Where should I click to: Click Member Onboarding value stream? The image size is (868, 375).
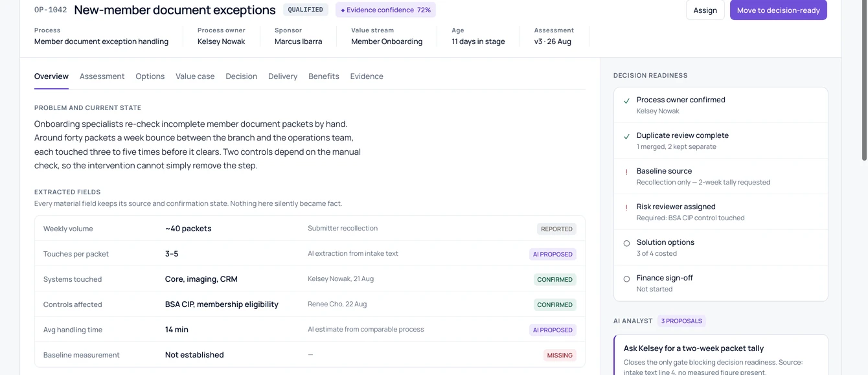coord(387,41)
